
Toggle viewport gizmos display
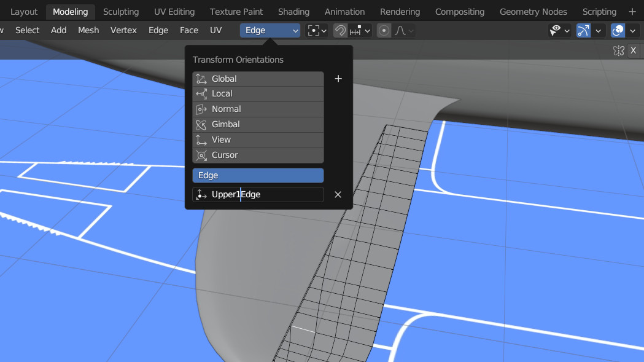583,31
